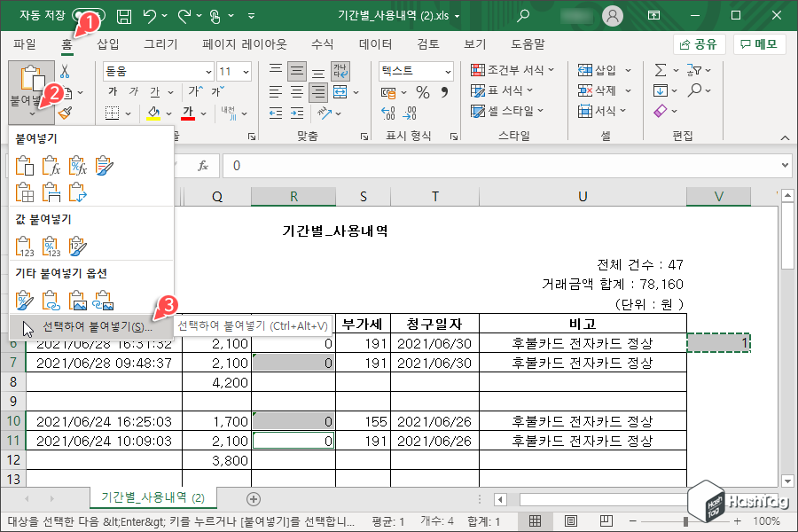Viewport: 798px width, 532px height.
Task: Select the Paste as Picture icon
Action: tap(78, 298)
